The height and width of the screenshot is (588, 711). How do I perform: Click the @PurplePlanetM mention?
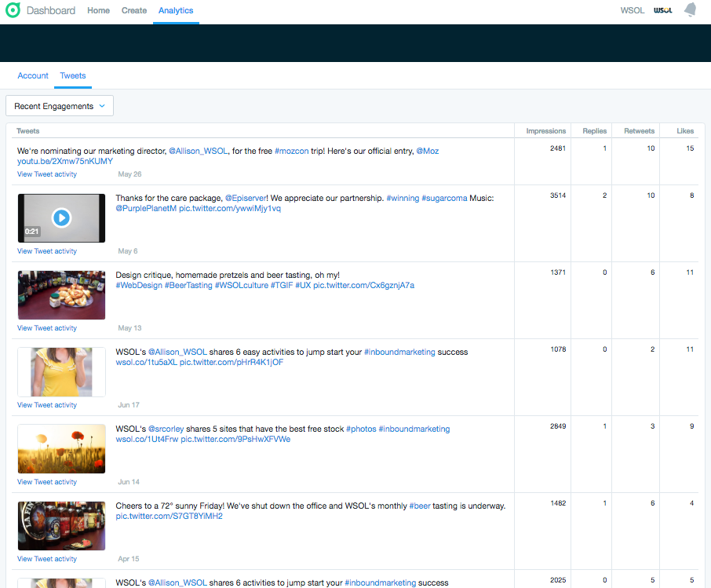click(146, 209)
